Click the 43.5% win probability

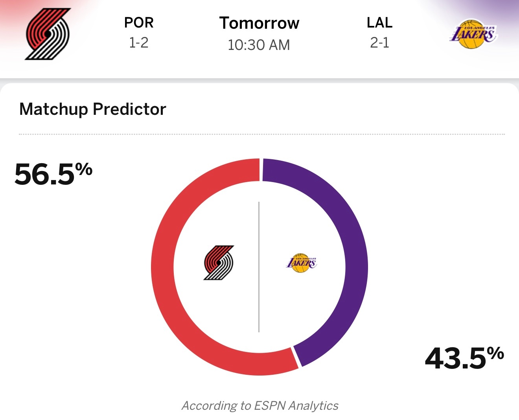click(464, 357)
